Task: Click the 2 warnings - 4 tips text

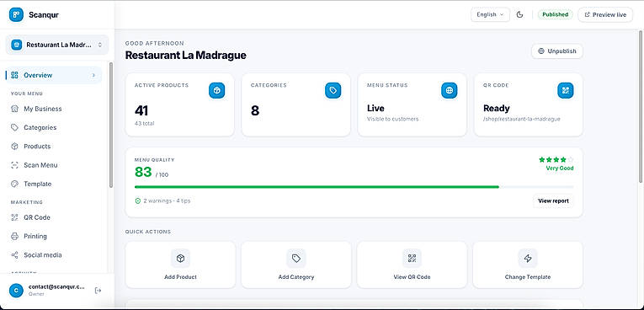Action: coord(167,201)
